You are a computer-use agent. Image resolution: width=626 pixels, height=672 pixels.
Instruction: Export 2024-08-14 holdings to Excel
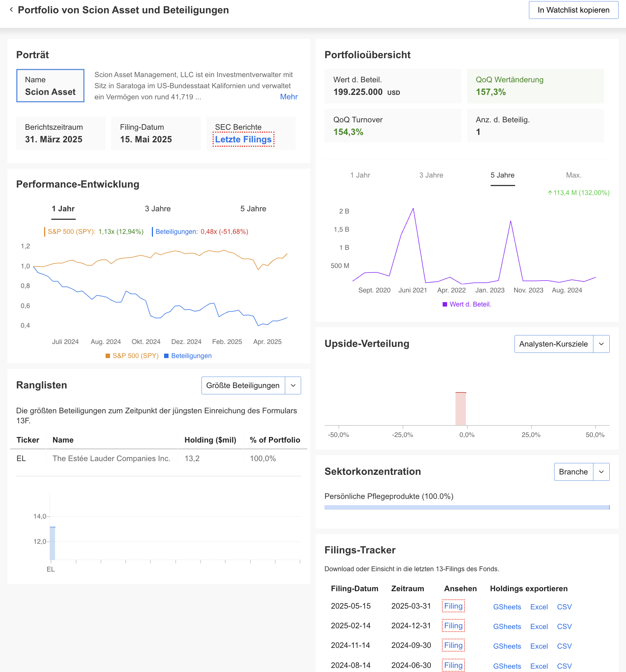[539, 666]
